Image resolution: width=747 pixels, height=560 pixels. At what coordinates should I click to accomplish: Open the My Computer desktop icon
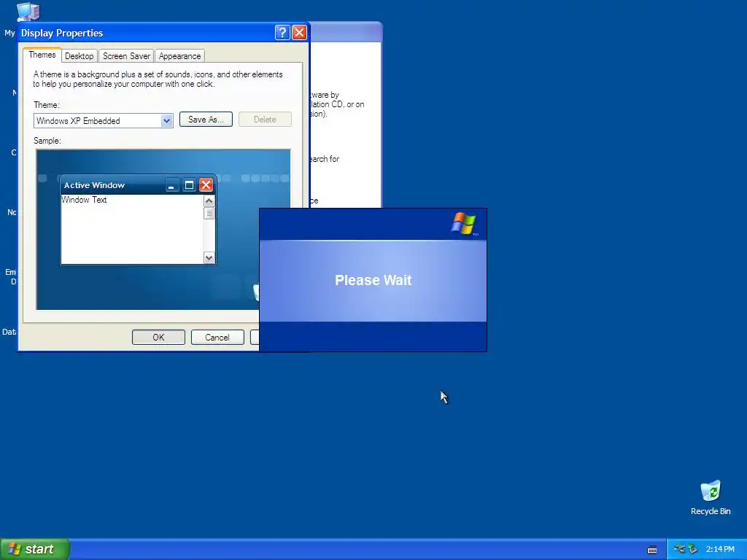[x=28, y=12]
